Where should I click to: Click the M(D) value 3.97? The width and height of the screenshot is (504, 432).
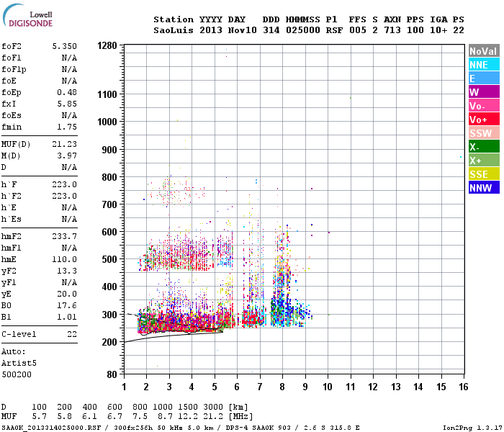(x=67, y=156)
